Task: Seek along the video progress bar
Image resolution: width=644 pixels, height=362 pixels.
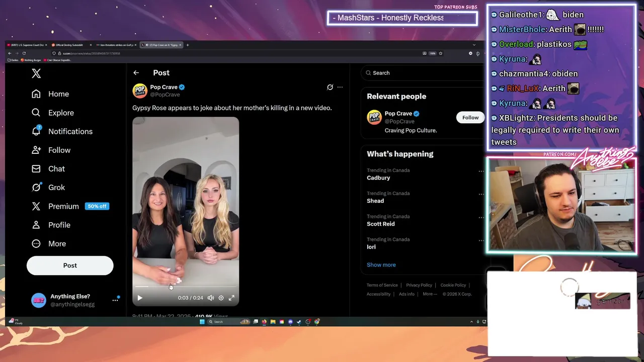Action: pyautogui.click(x=186, y=287)
